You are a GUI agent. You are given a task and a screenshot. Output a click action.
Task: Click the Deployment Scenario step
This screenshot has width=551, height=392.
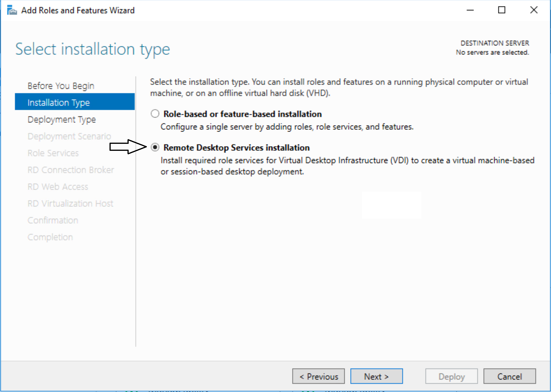tap(69, 136)
